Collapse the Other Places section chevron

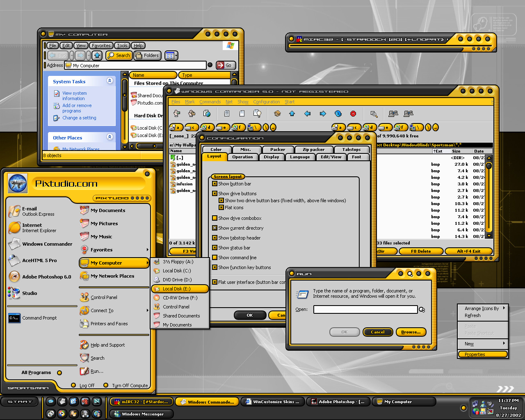pos(110,137)
